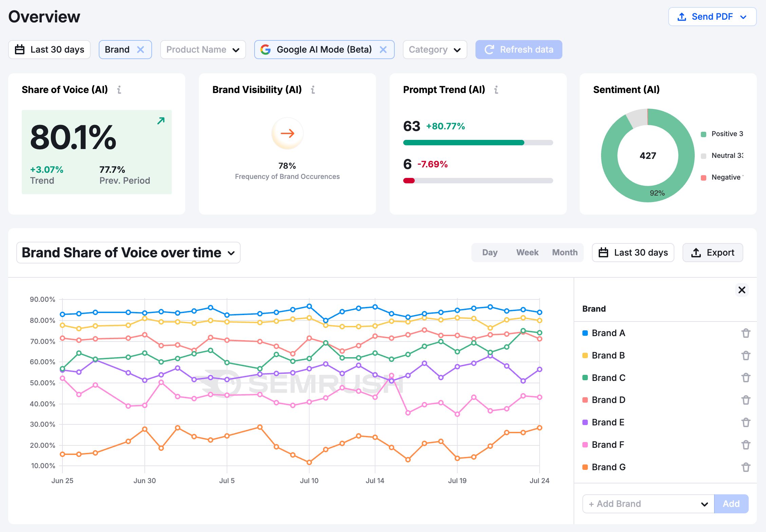Remove the Google AI Mode (Beta) filter
766x532 pixels.
tap(384, 50)
